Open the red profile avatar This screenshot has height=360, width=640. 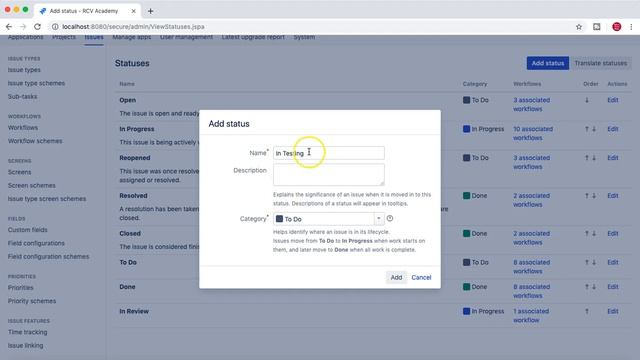tap(617, 27)
